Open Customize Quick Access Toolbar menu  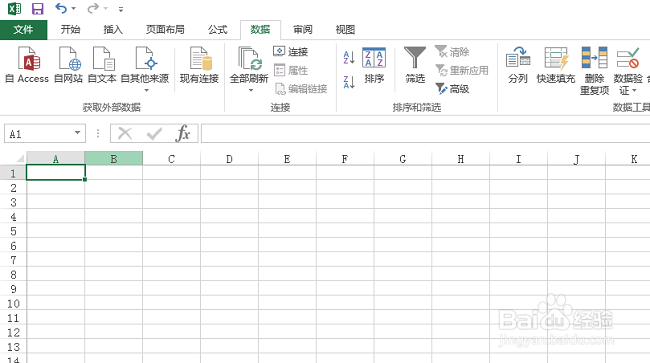(121, 9)
